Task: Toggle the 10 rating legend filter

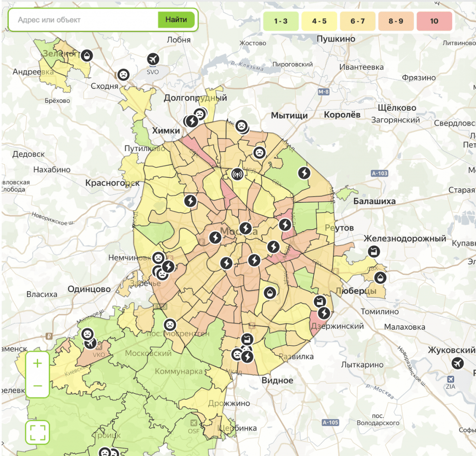Action: (x=435, y=21)
